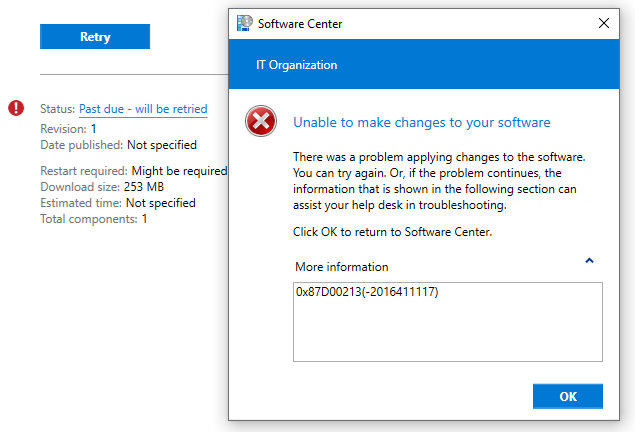
Task: Open the 'Past due - will be retried' status link
Action: click(x=143, y=109)
